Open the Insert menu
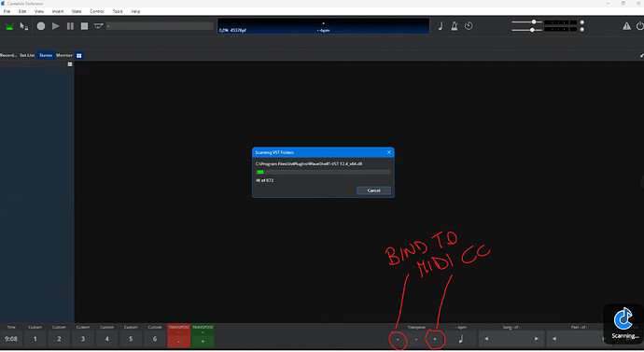644x352 pixels. [58, 11]
